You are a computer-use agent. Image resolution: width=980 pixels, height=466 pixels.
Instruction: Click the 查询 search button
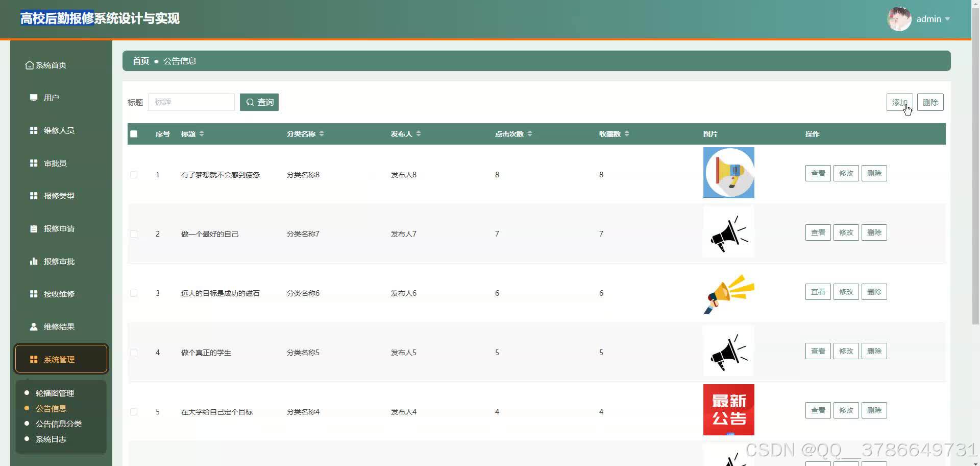(259, 102)
